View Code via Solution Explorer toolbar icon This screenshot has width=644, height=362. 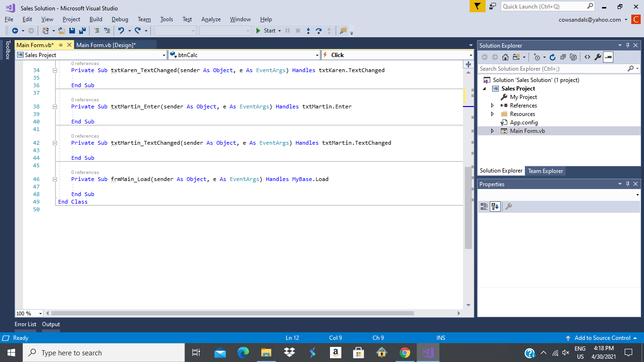coord(587,57)
